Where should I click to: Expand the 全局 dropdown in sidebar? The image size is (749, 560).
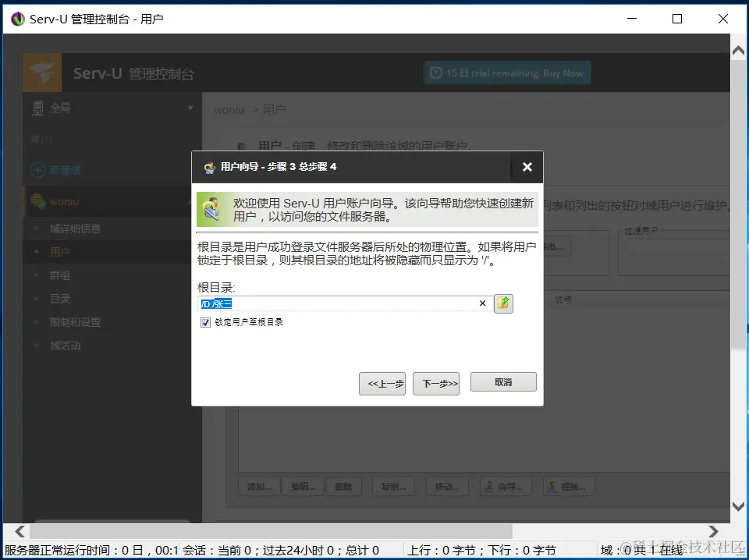click(x=190, y=108)
